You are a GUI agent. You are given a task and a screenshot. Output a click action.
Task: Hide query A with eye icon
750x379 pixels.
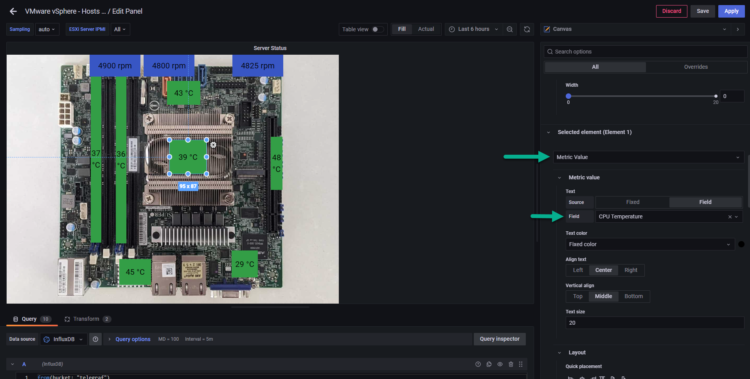tap(500, 364)
